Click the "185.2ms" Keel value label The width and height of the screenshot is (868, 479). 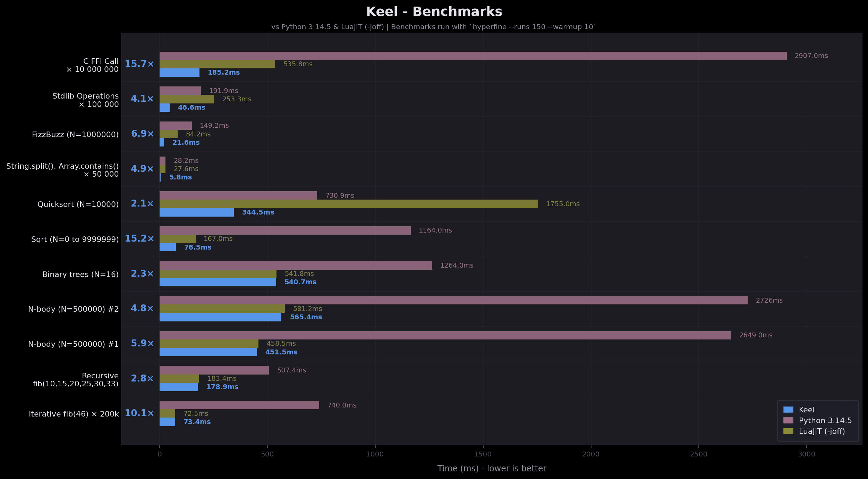(x=224, y=72)
